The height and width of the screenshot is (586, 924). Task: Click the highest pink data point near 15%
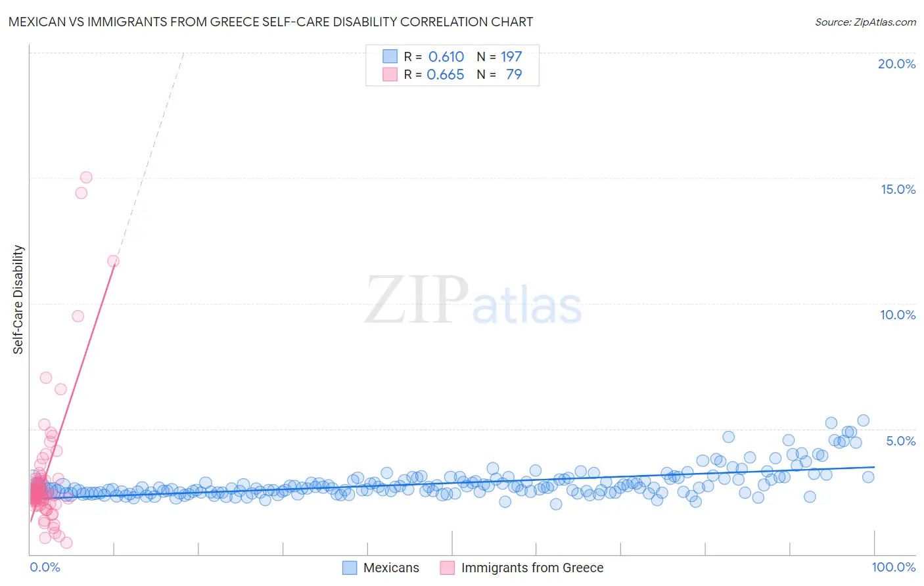[x=86, y=177]
